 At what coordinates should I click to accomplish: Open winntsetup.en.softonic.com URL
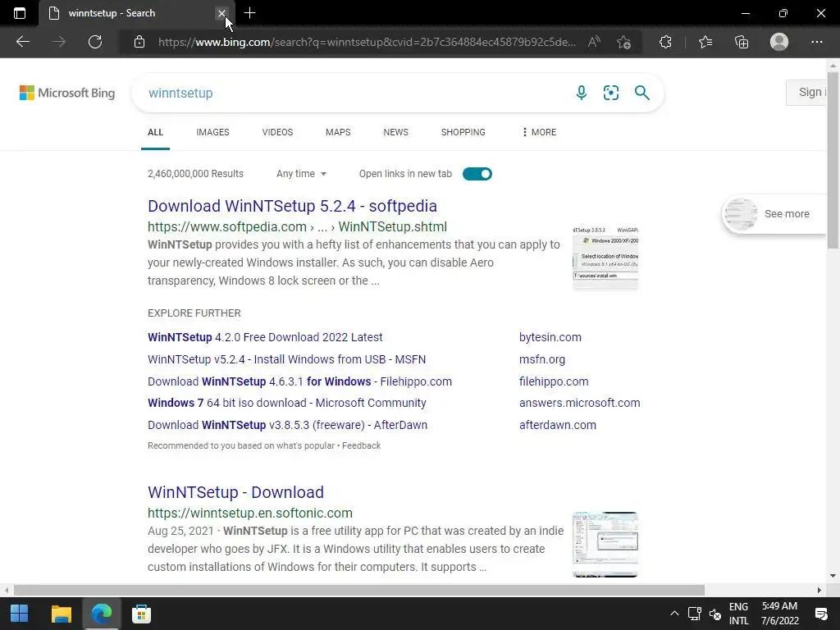tap(250, 513)
